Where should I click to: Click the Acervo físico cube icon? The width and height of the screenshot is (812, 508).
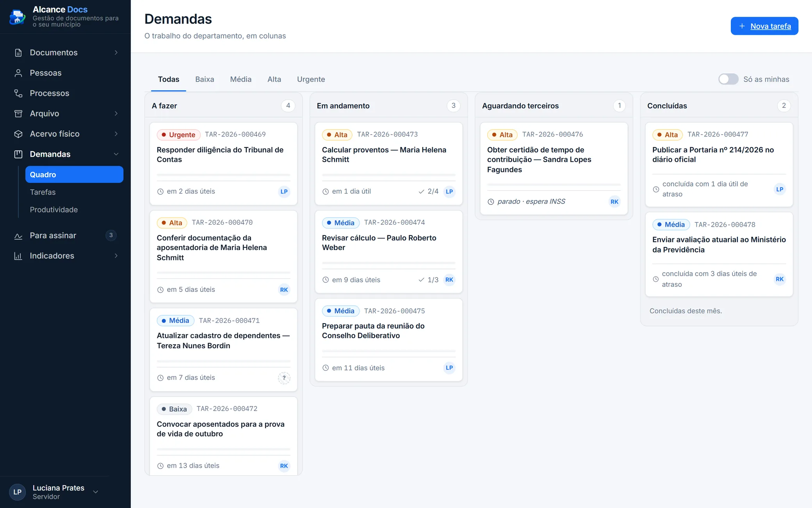[18, 134]
